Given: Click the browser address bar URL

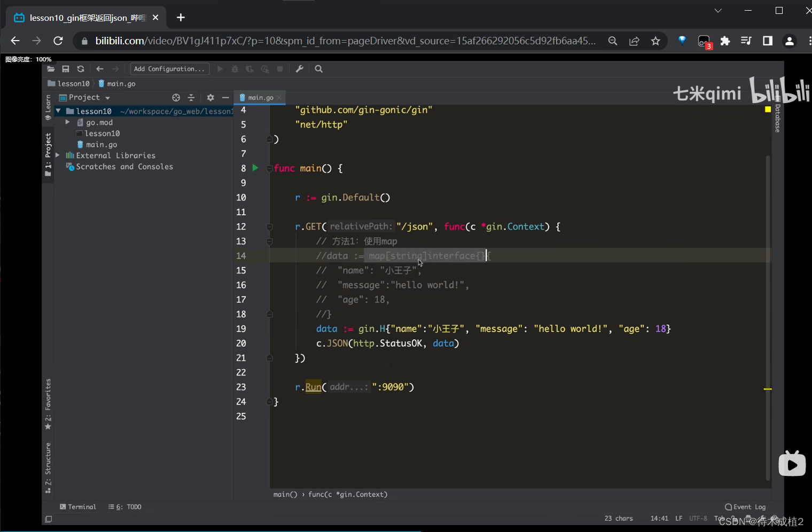Looking at the screenshot, I should 345,41.
